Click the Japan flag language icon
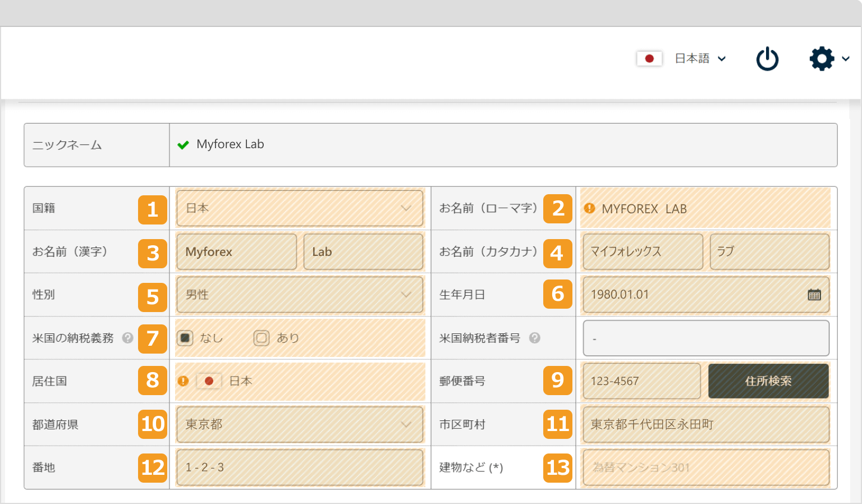Image resolution: width=862 pixels, height=504 pixels. coord(649,58)
